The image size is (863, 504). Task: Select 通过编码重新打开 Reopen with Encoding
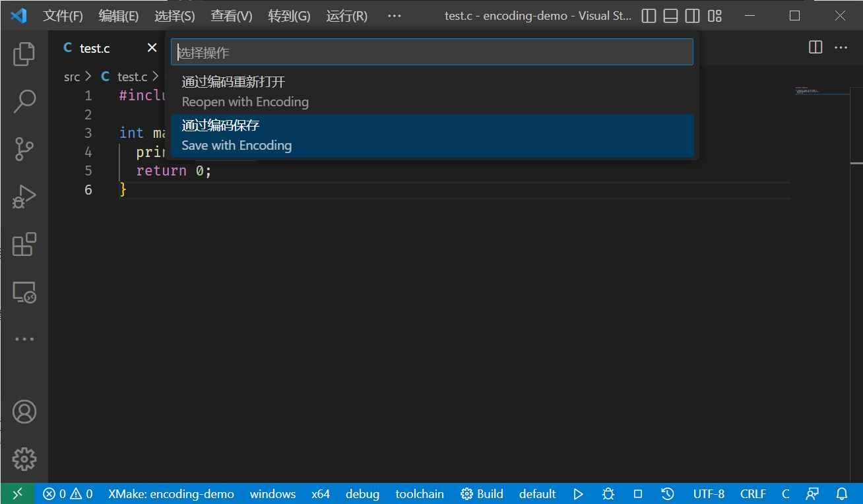point(432,92)
